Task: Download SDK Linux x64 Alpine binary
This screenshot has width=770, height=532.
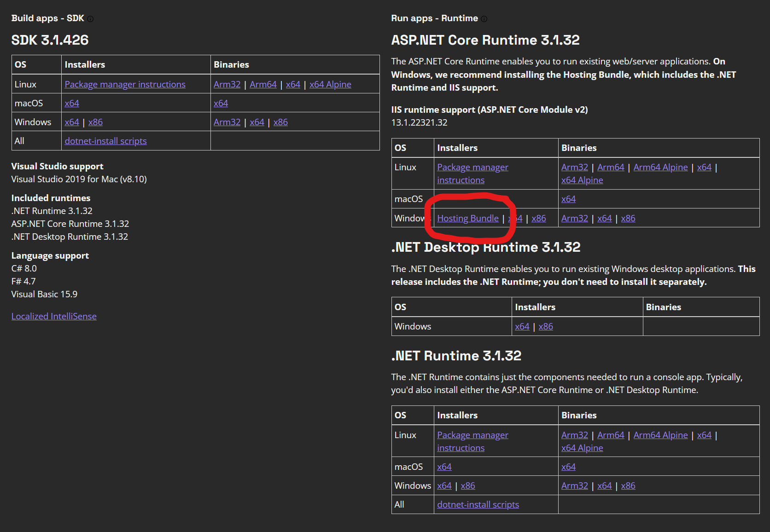Action: point(330,85)
